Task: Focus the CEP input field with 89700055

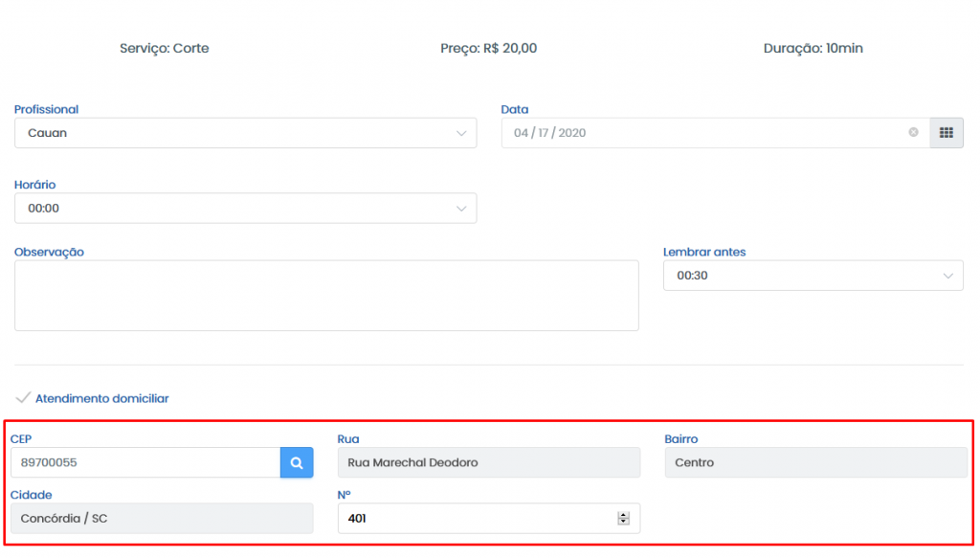Action: coord(145,463)
